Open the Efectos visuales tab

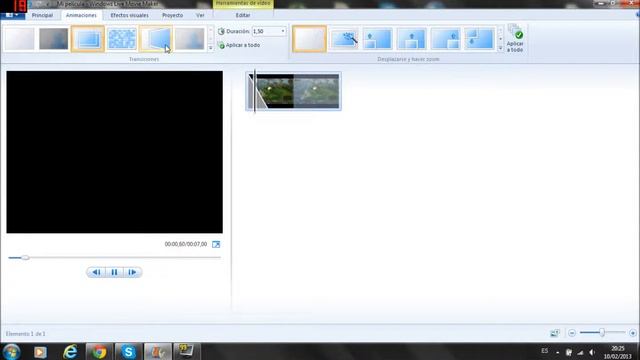click(129, 16)
